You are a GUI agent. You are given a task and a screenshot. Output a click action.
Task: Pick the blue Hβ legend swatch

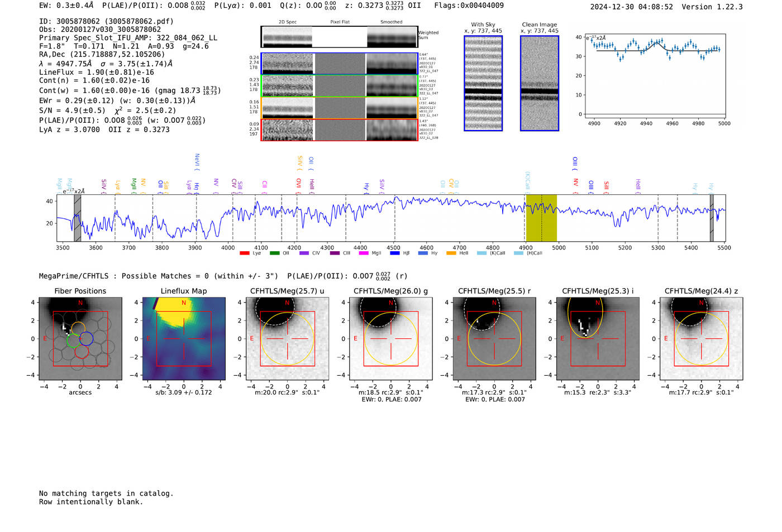click(395, 253)
